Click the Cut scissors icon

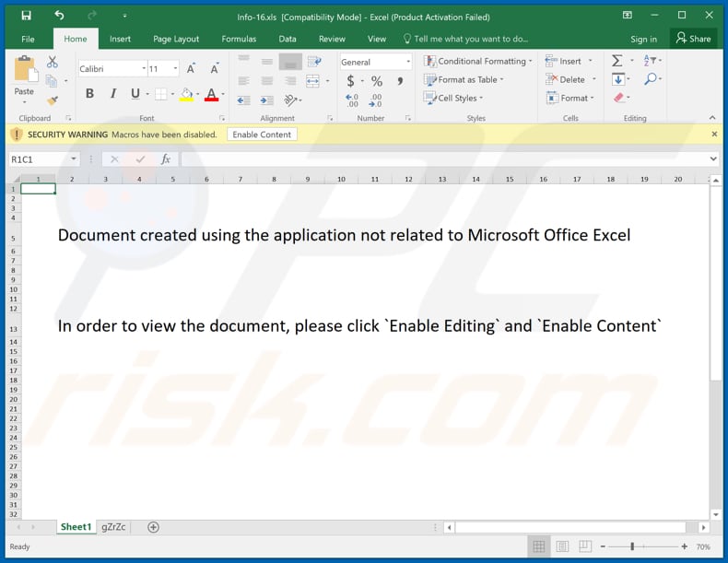click(x=53, y=62)
